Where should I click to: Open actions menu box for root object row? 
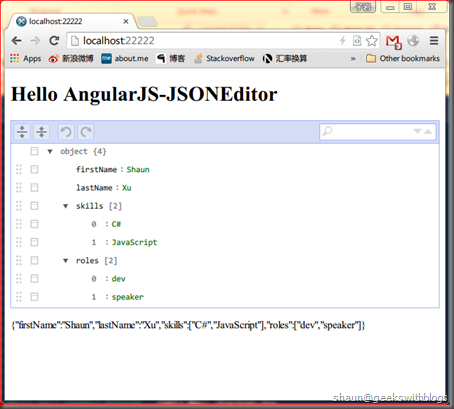[34, 151]
